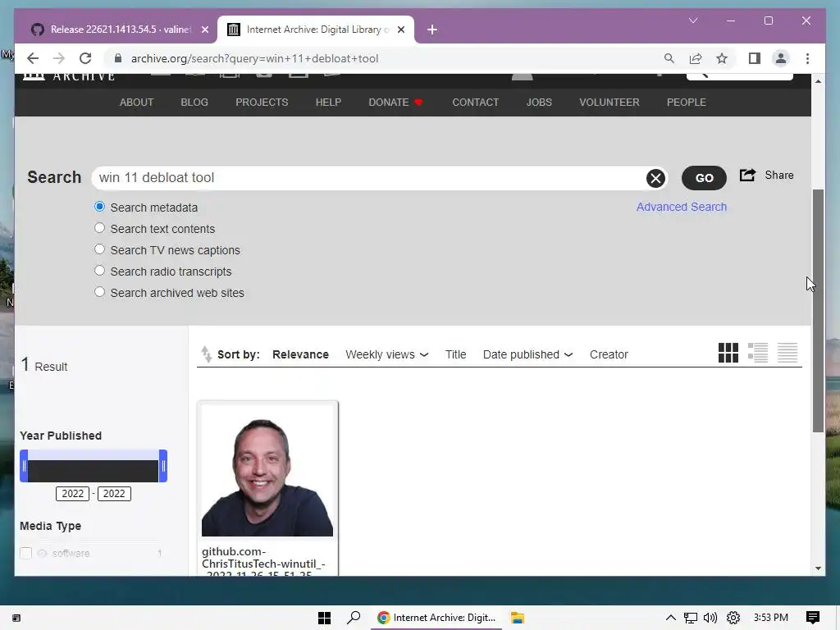The width and height of the screenshot is (840, 630).
Task: Bookmark this page with the star
Action: click(x=722, y=58)
